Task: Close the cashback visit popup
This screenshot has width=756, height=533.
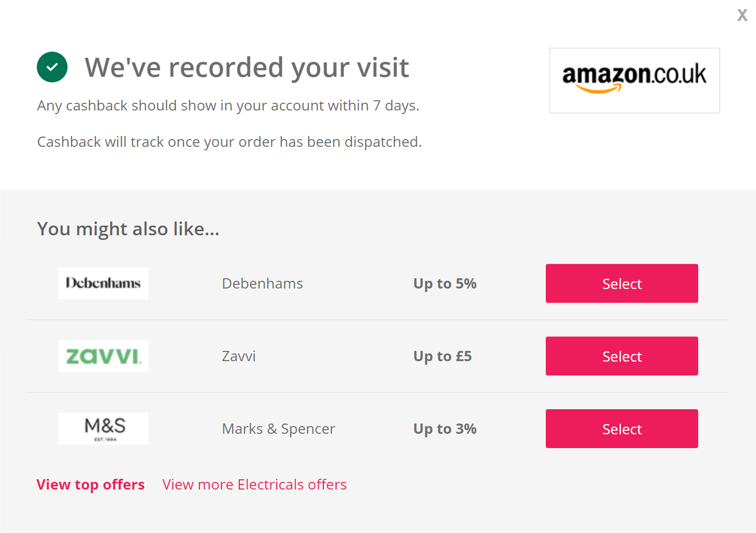Action: (x=742, y=15)
